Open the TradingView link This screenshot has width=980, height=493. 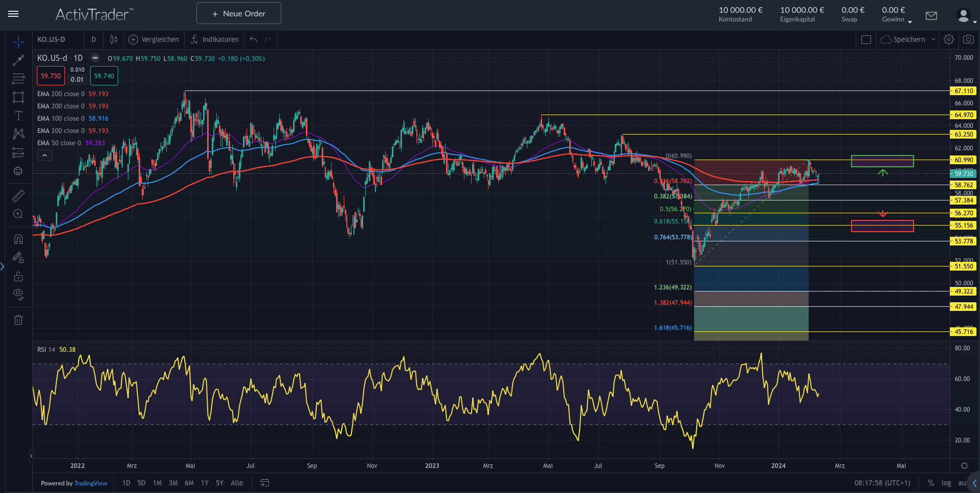tap(91, 483)
